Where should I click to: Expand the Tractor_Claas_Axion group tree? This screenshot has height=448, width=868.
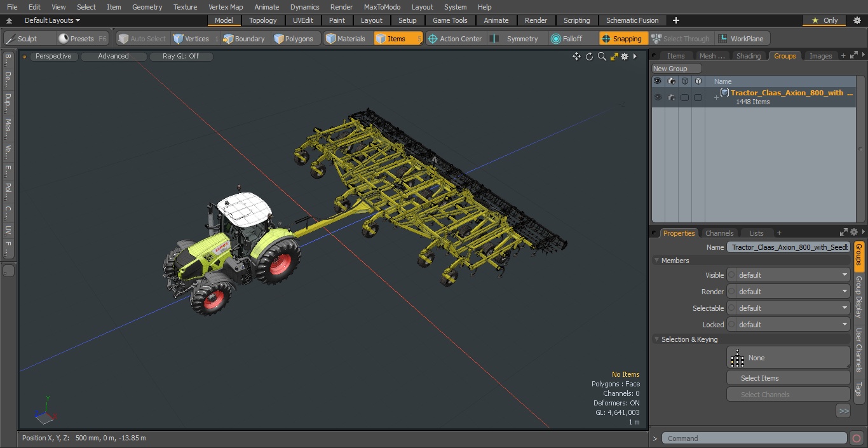pyautogui.click(x=716, y=97)
